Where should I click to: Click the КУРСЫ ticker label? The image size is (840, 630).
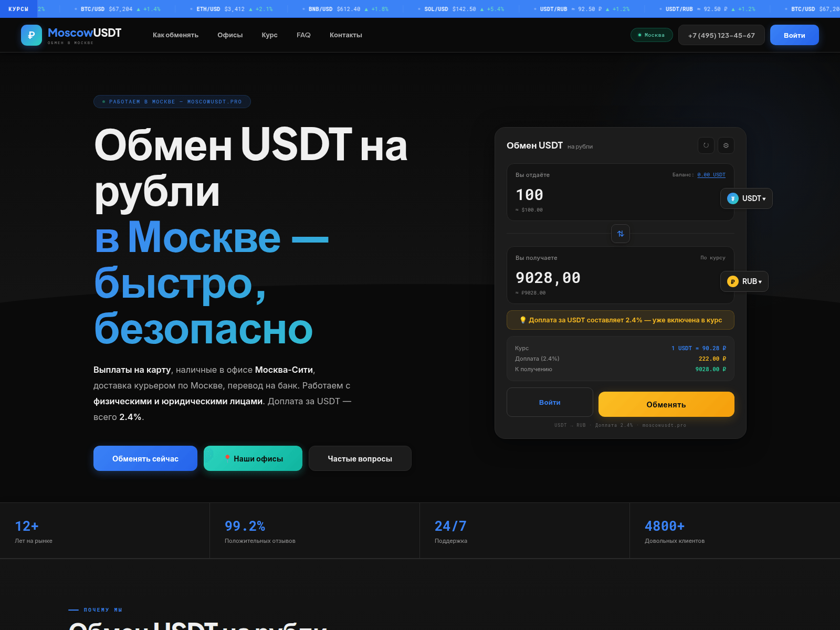[x=18, y=9]
